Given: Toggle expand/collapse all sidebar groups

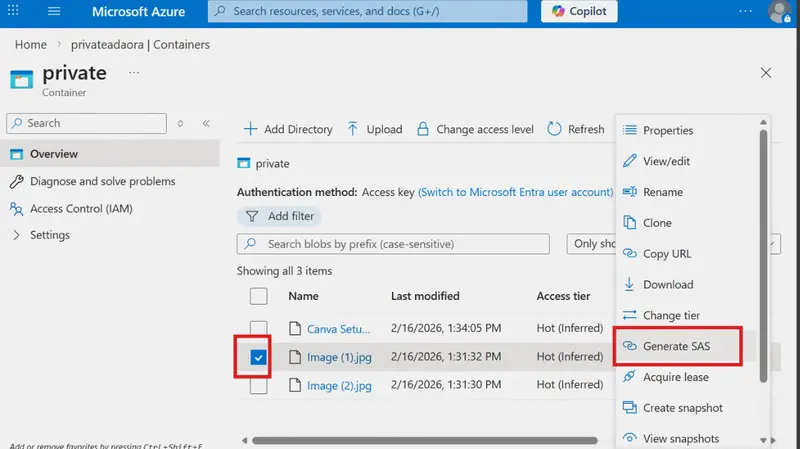Looking at the screenshot, I should click(180, 123).
